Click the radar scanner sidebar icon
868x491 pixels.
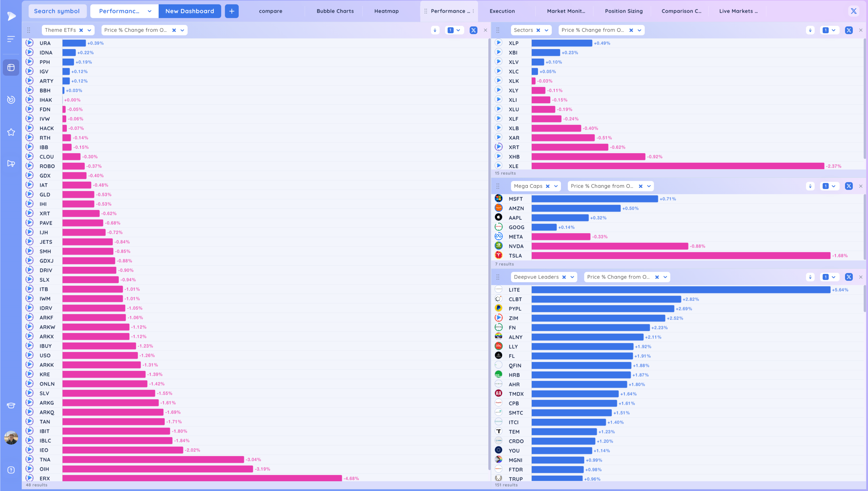click(x=11, y=100)
